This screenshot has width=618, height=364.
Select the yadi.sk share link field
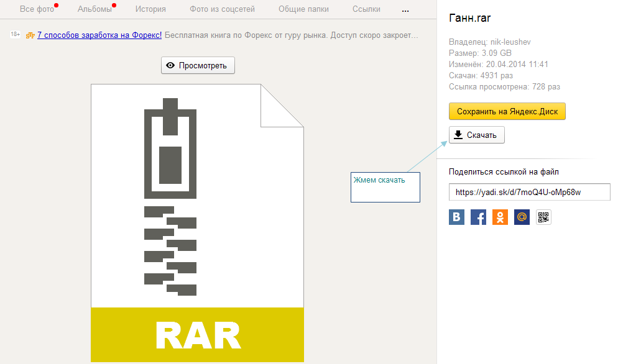pos(529,192)
